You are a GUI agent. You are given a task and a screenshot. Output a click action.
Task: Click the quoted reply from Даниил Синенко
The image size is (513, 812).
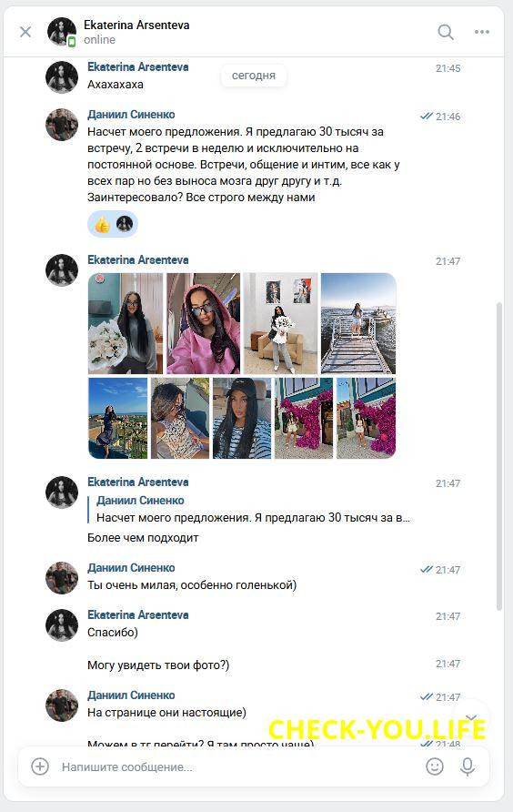[249, 509]
